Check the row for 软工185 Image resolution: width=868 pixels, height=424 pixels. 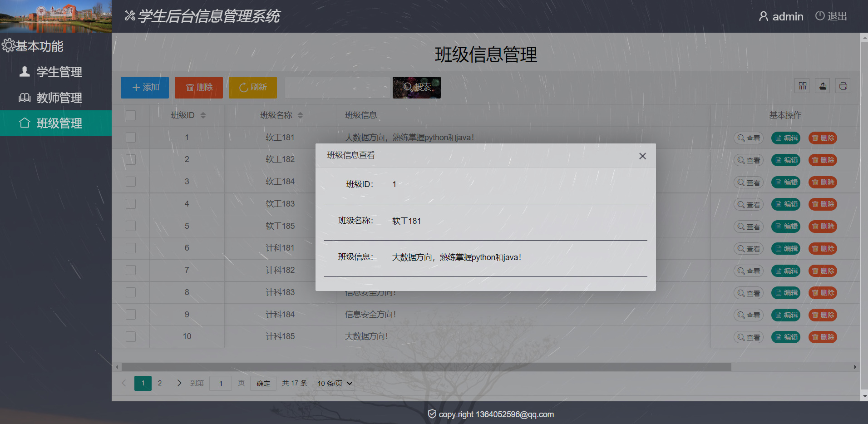point(131,226)
